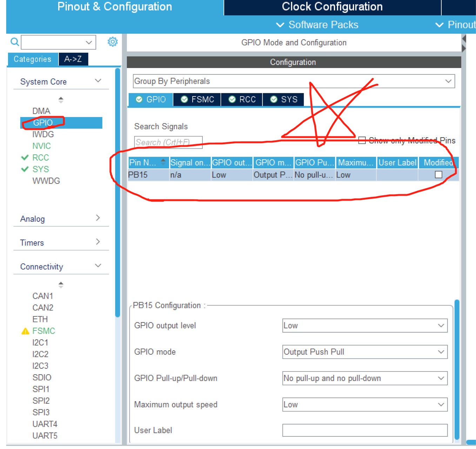Select the SYS configuration tab

pos(283,99)
